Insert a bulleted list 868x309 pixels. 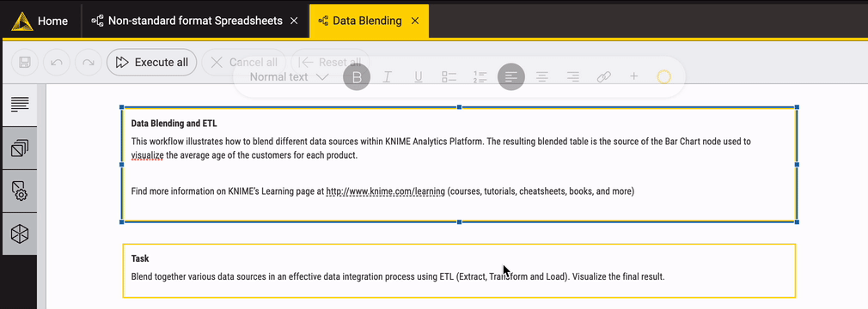[x=449, y=77]
